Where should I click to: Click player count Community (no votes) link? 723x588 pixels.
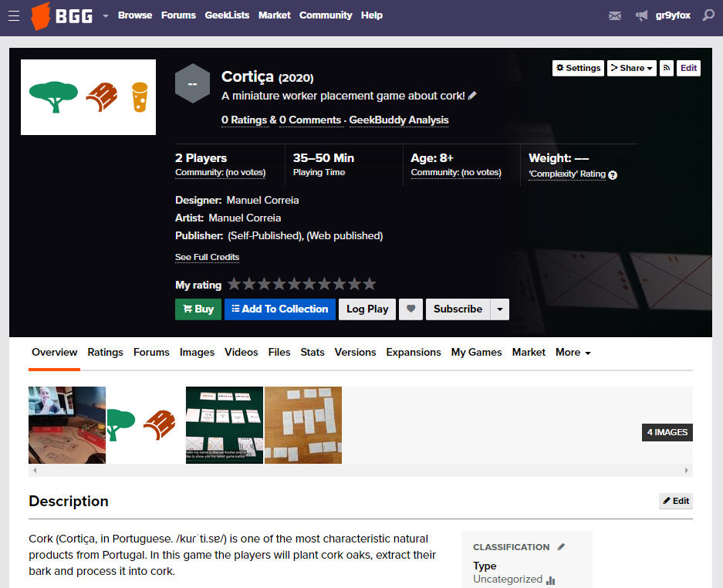pos(221,173)
